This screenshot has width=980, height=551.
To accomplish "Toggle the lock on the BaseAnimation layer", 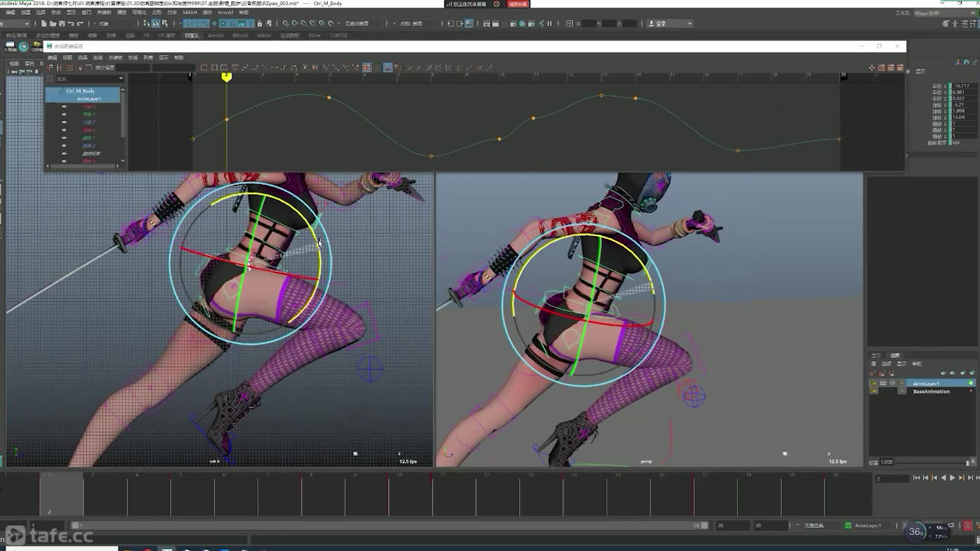I will point(874,391).
